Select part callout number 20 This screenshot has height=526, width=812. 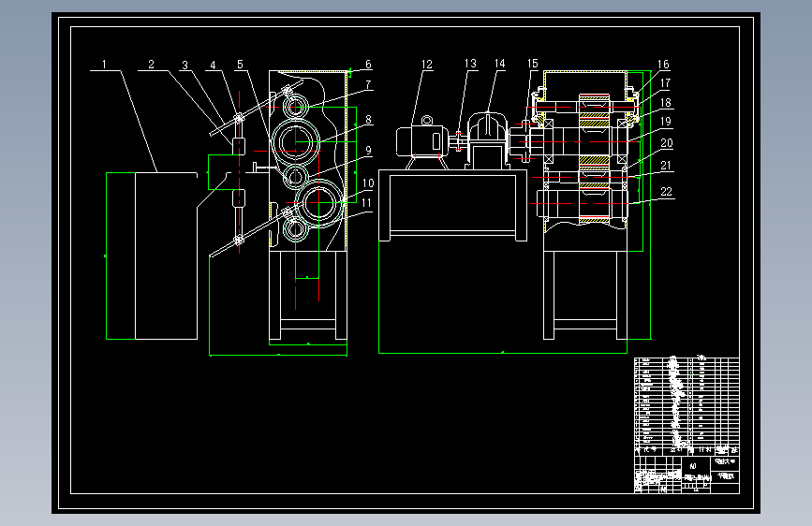pyautogui.click(x=667, y=143)
